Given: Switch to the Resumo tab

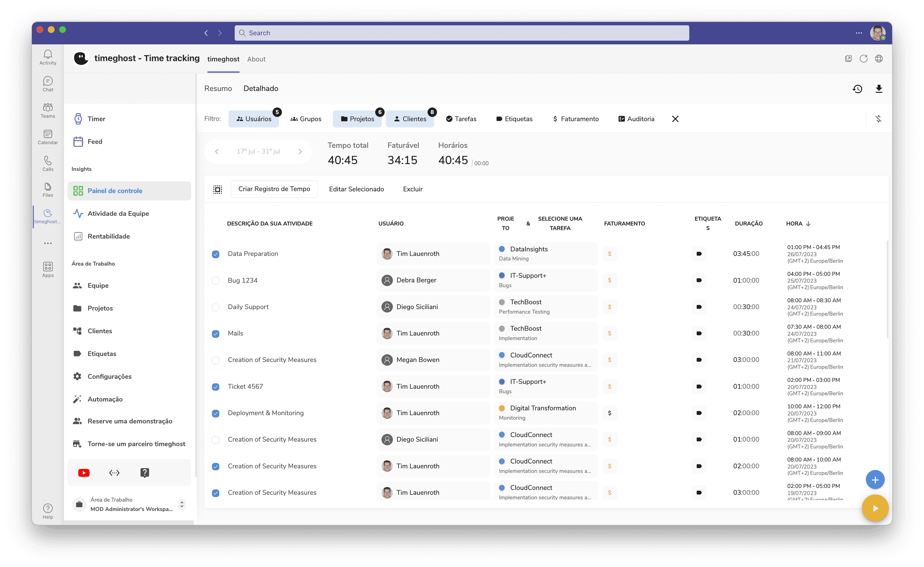Looking at the screenshot, I should [218, 88].
